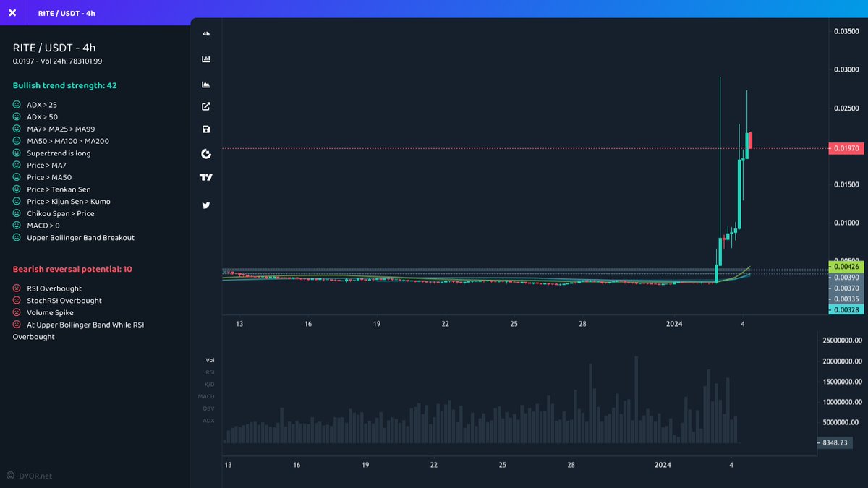Click the 0.01970 current price label
This screenshot has width=868, height=488.
pyautogui.click(x=845, y=148)
